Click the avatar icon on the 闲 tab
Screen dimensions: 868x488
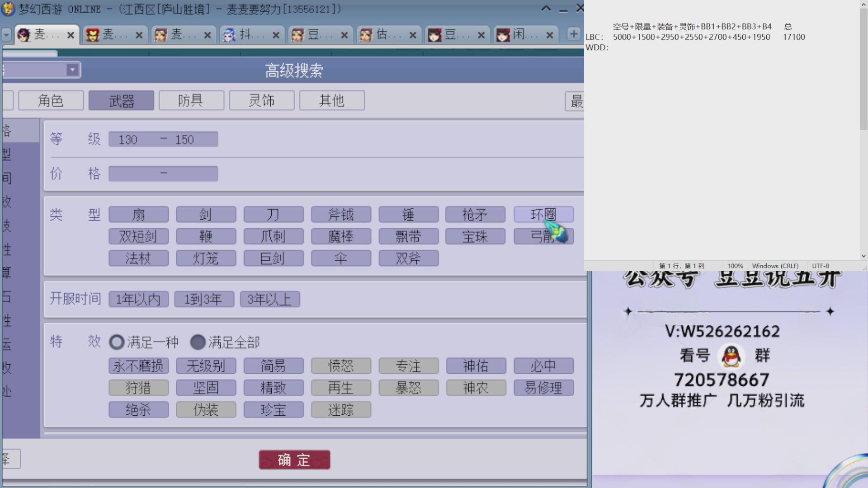[503, 35]
